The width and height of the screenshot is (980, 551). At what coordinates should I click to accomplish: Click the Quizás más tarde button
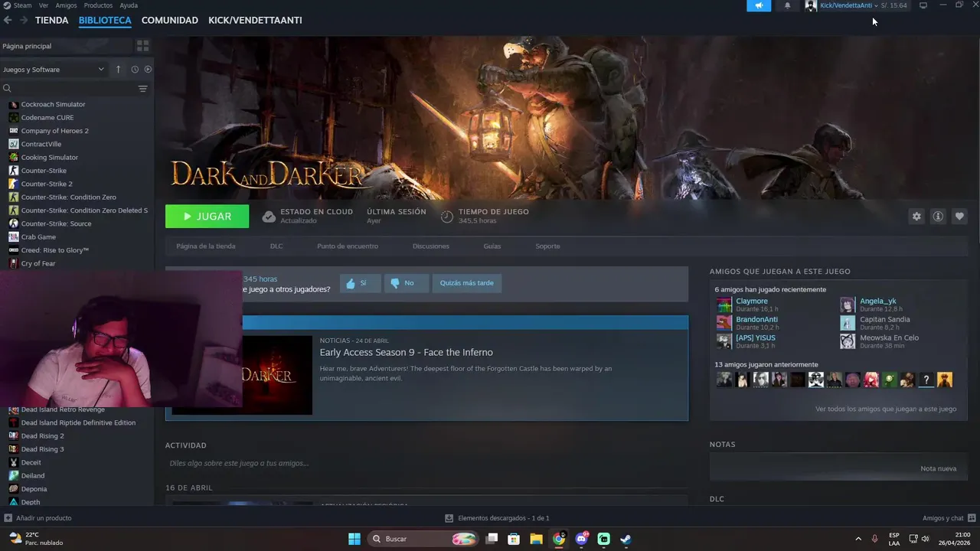[466, 283]
